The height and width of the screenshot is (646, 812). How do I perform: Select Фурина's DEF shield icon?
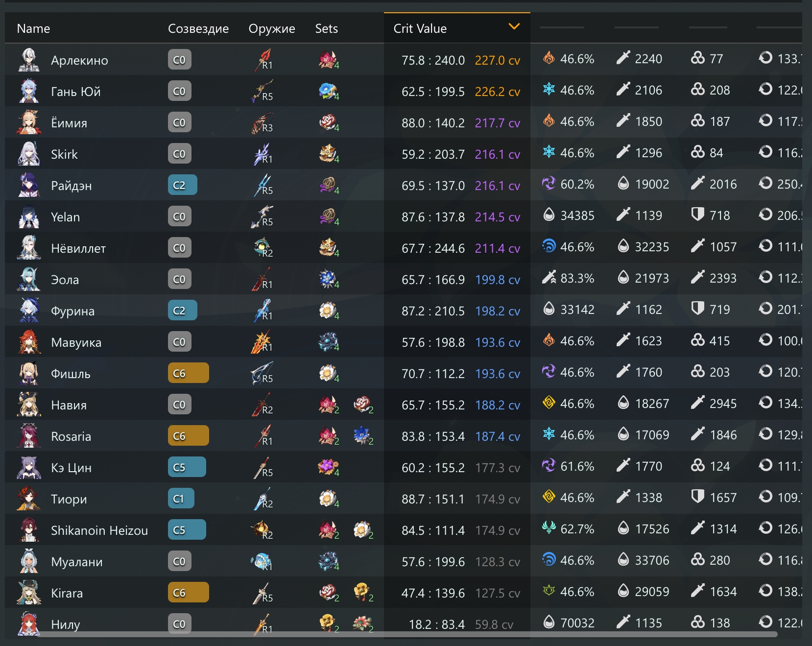pyautogui.click(x=698, y=309)
